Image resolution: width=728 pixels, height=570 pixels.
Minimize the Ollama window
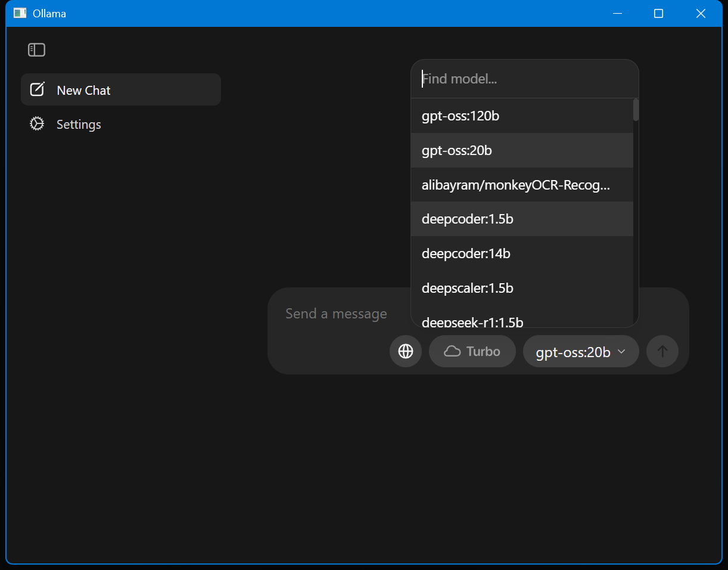pyautogui.click(x=618, y=13)
